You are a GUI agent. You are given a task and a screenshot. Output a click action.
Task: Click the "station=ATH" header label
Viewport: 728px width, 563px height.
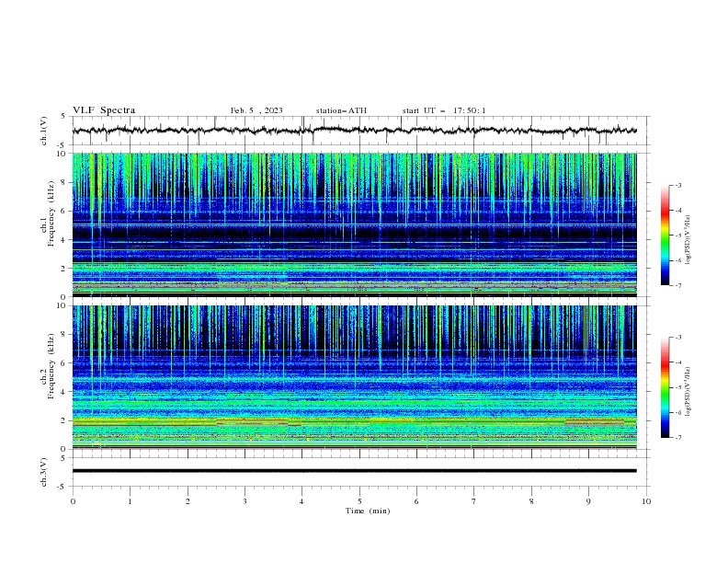(x=341, y=110)
